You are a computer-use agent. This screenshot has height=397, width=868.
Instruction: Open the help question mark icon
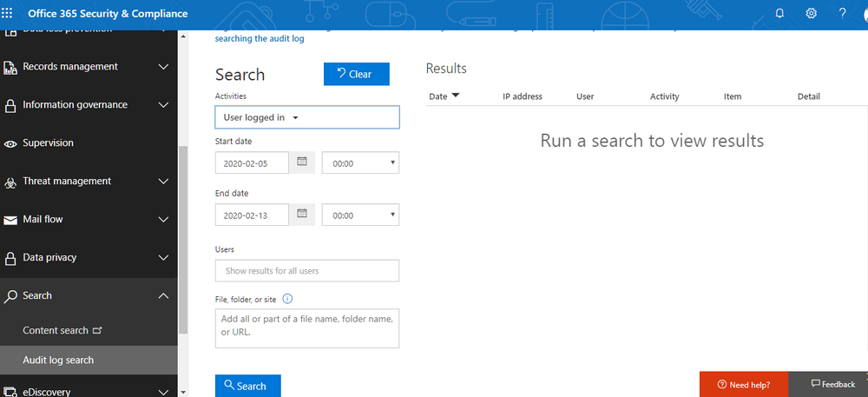843,13
